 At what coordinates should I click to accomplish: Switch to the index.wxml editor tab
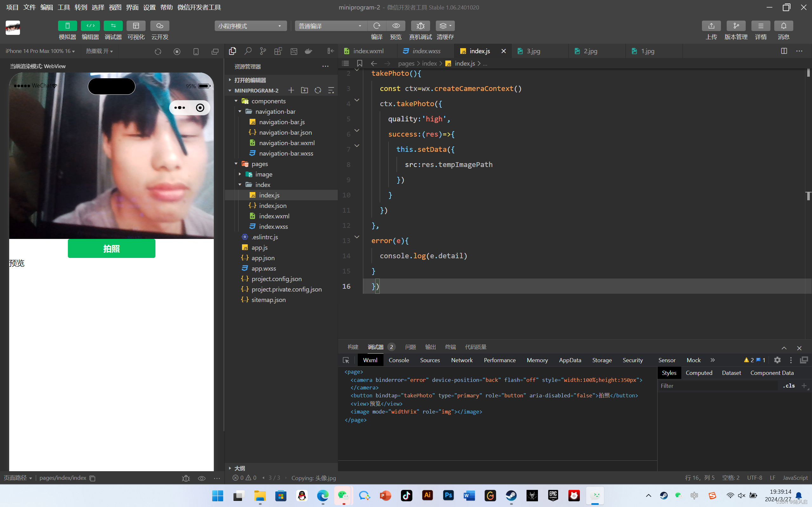368,51
